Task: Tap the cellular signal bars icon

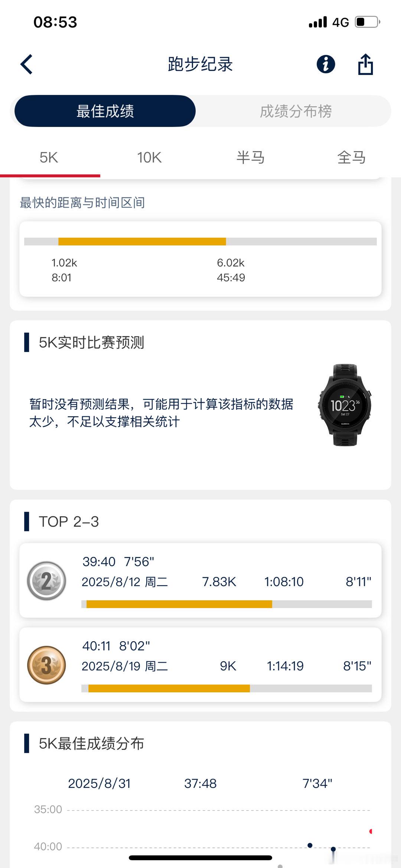Action: pos(318,22)
